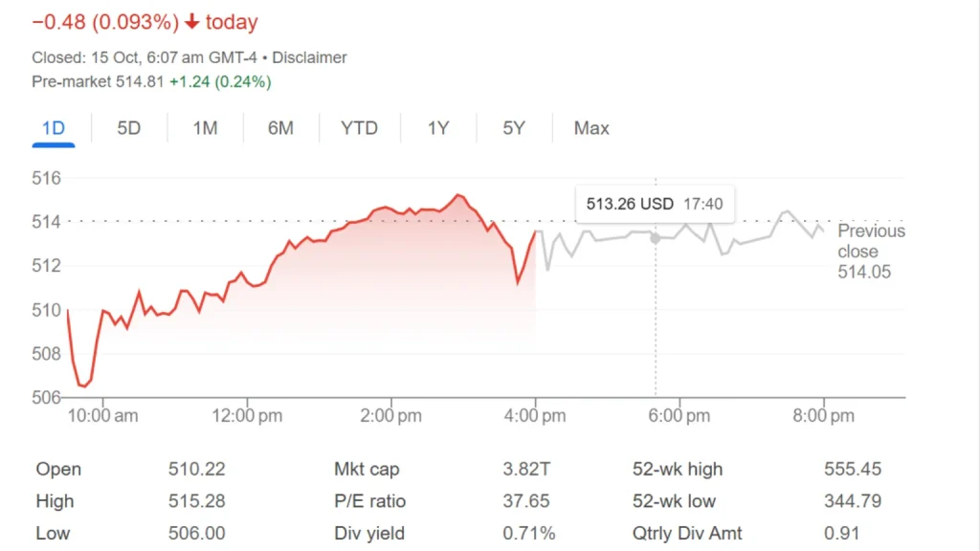980x551 pixels.
Task: Open the 1M time range tab
Action: (205, 128)
